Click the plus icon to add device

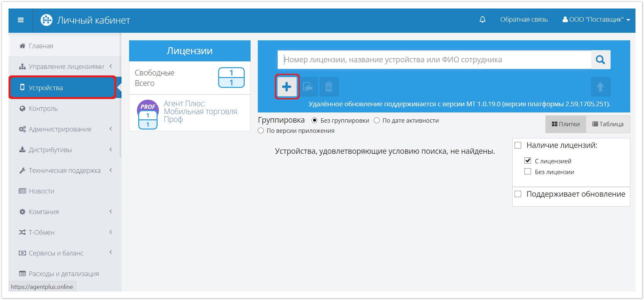click(x=287, y=87)
